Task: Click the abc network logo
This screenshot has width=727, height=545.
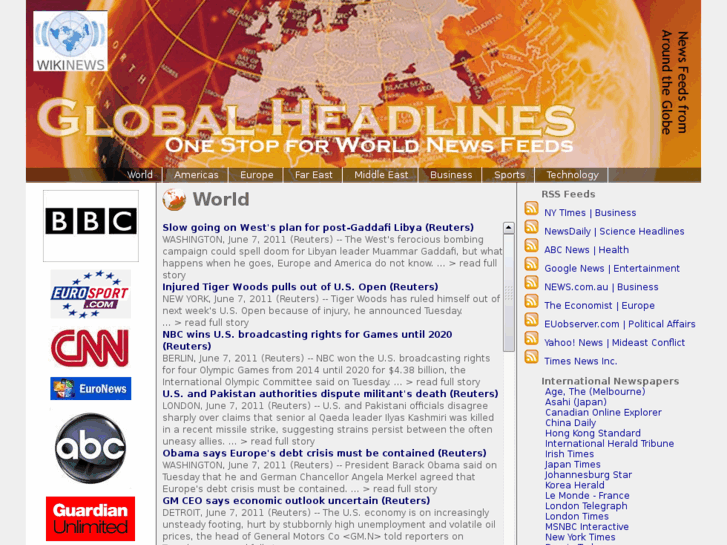Action: (x=90, y=448)
